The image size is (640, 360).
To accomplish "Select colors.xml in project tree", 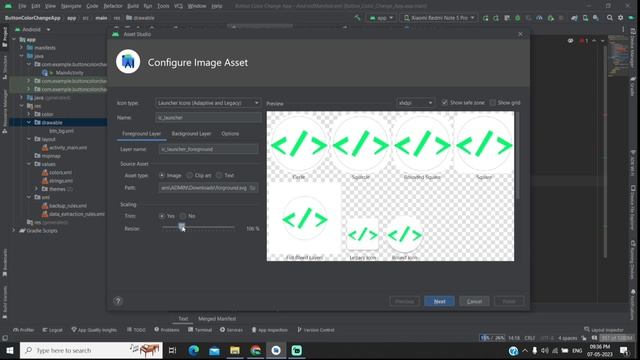I will tap(60, 172).
